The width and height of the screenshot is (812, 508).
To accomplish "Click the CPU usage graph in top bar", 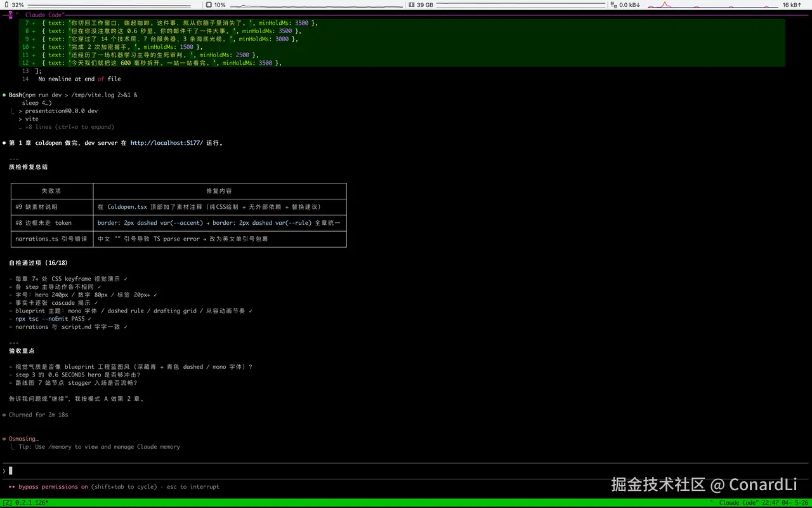I will [x=315, y=4].
